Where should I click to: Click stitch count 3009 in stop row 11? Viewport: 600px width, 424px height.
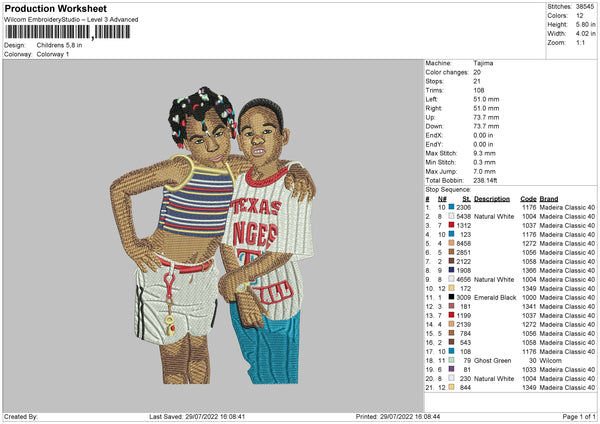(463, 298)
